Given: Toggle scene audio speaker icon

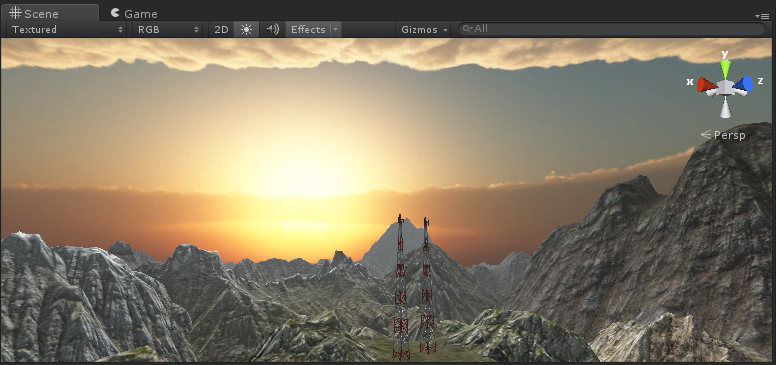Looking at the screenshot, I should [x=272, y=29].
